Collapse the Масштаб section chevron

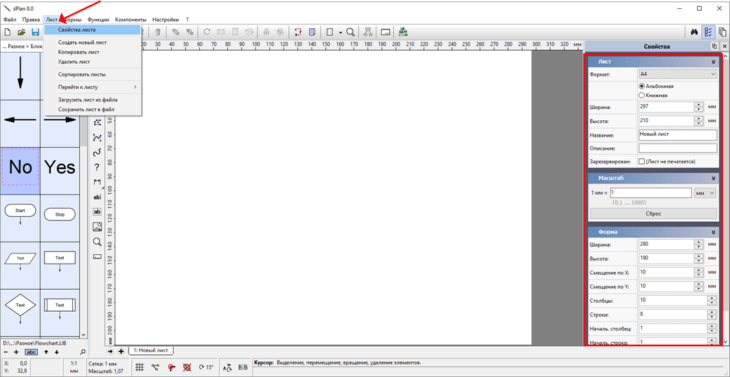coord(713,178)
